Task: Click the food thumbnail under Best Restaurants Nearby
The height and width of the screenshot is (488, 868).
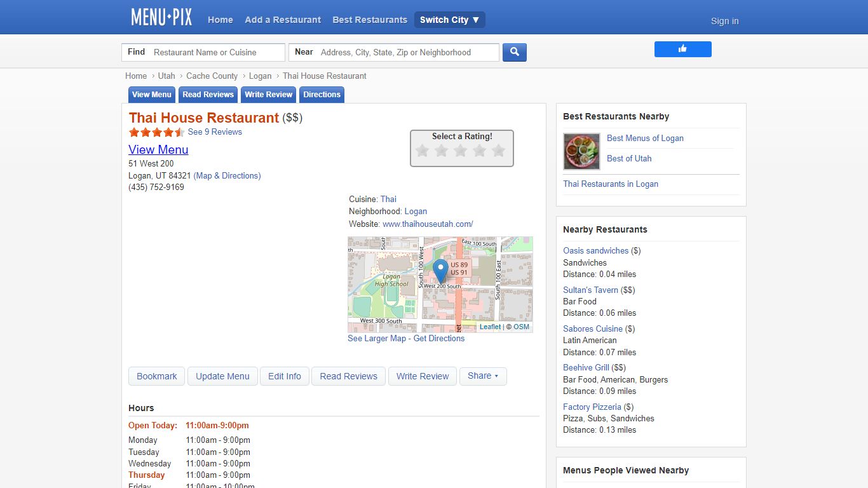Action: pyautogui.click(x=581, y=151)
